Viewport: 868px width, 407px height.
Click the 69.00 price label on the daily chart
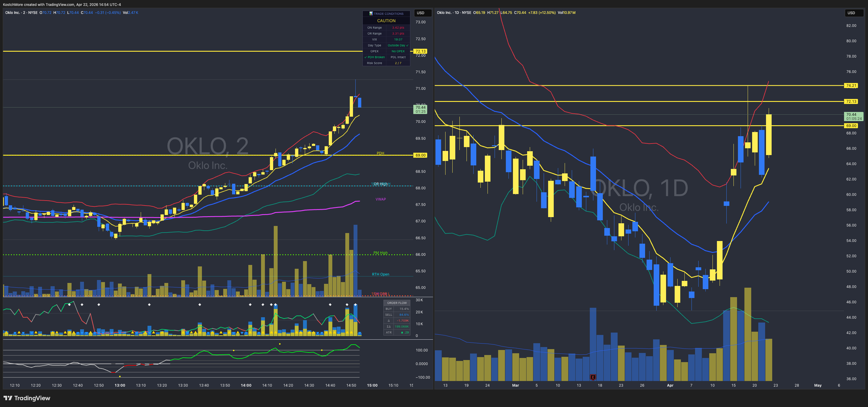pyautogui.click(x=851, y=126)
